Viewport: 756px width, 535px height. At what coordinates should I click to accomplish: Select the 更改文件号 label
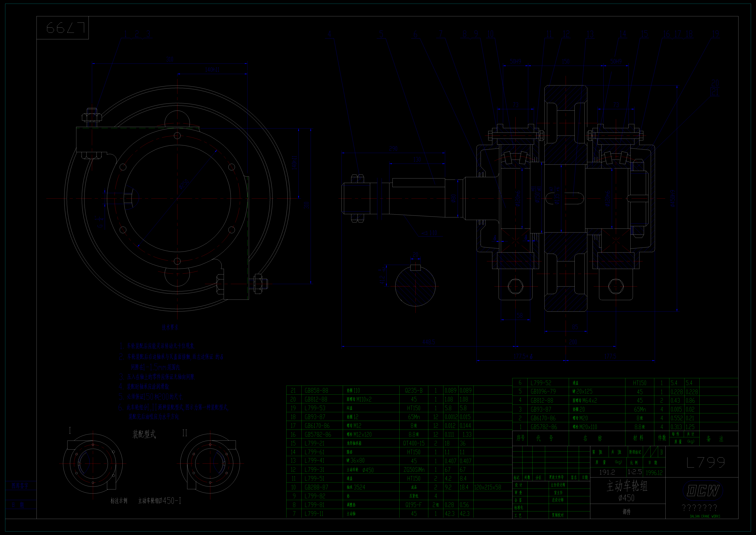(x=556, y=477)
